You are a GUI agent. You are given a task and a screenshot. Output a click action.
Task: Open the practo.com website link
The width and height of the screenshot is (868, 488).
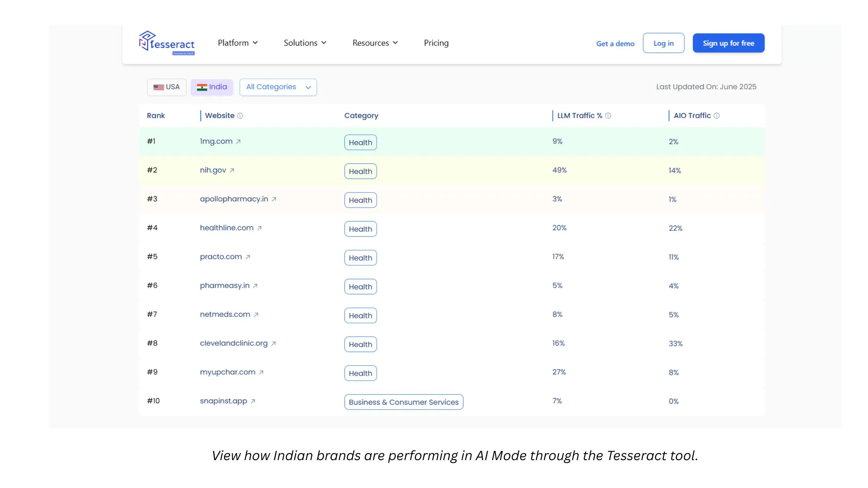(221, 257)
